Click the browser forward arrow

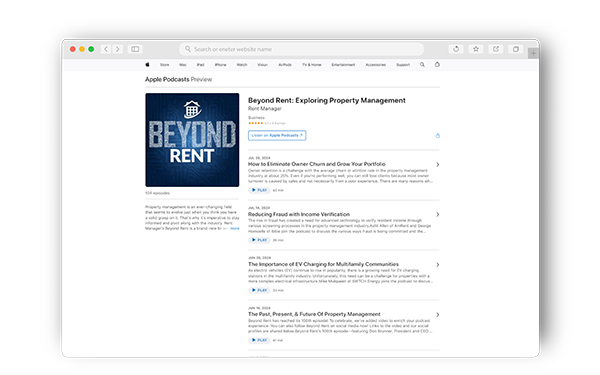[117, 49]
